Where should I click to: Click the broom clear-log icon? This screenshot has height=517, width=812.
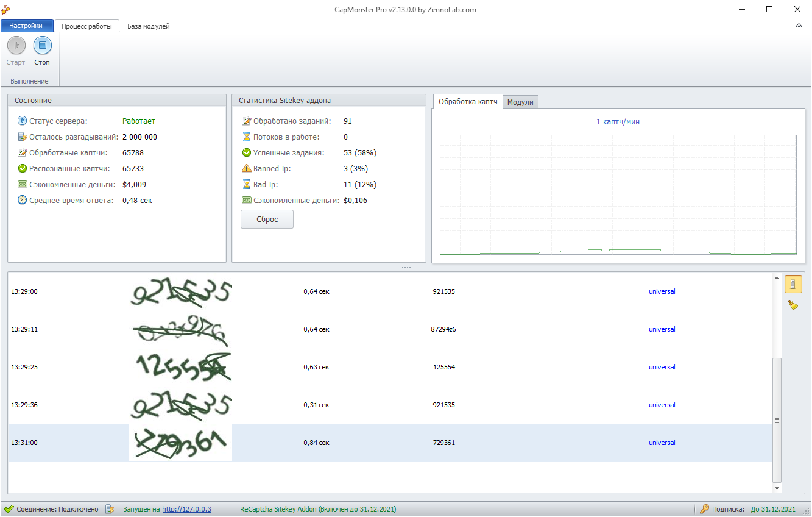pos(793,305)
